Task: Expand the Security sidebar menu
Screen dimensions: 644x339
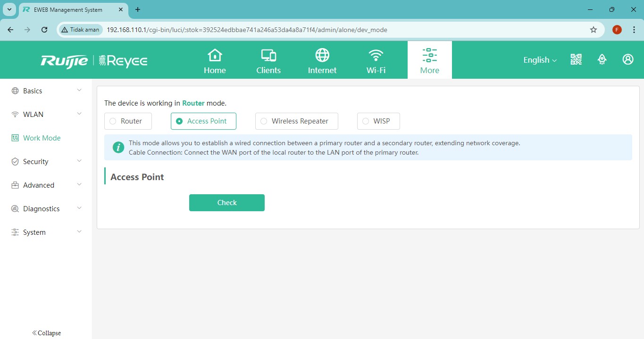Action: tap(46, 162)
